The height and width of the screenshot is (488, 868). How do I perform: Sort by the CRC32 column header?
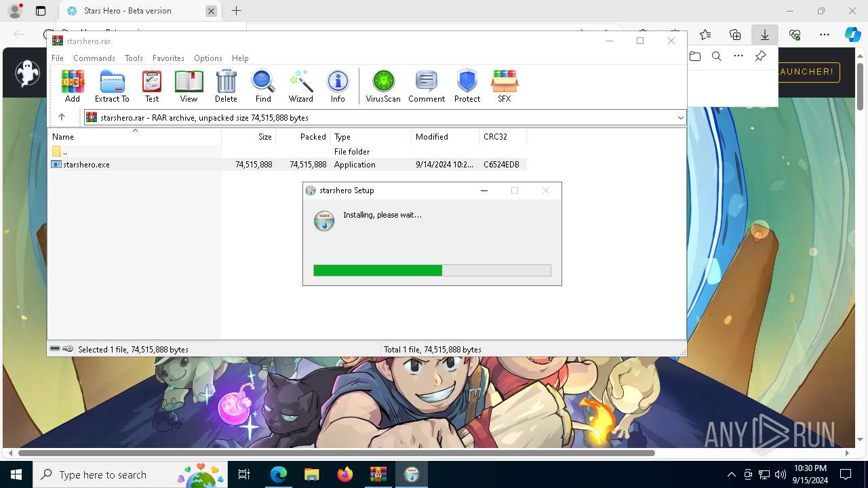tap(502, 137)
